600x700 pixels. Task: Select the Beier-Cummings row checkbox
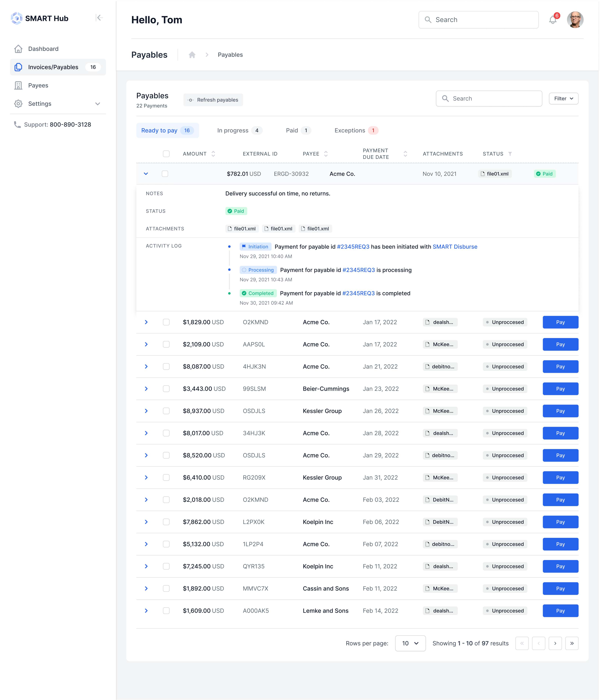[x=166, y=389]
